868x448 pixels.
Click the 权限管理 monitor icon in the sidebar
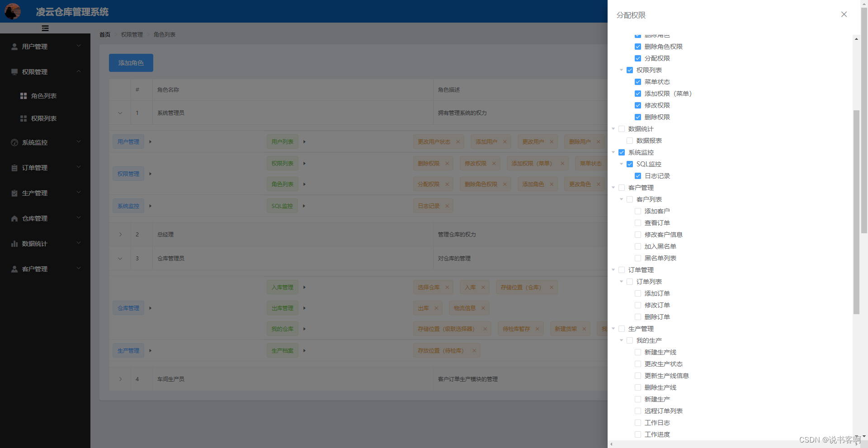(14, 72)
